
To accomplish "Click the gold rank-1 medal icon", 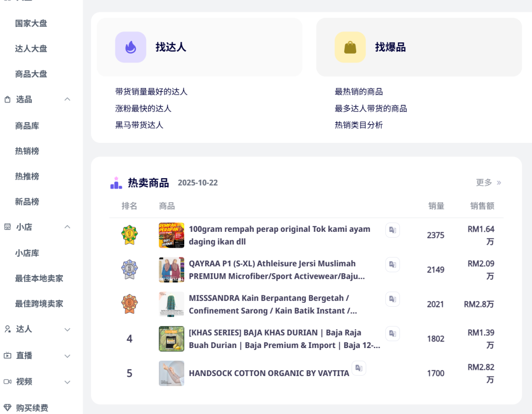I will tap(130, 235).
